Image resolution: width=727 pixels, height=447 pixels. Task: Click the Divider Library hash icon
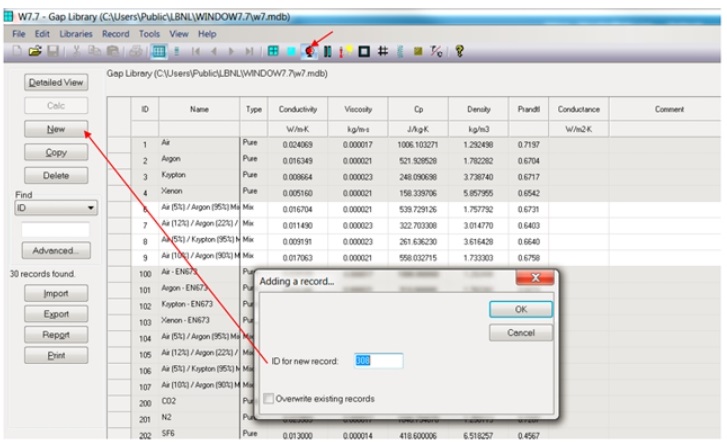(x=382, y=51)
